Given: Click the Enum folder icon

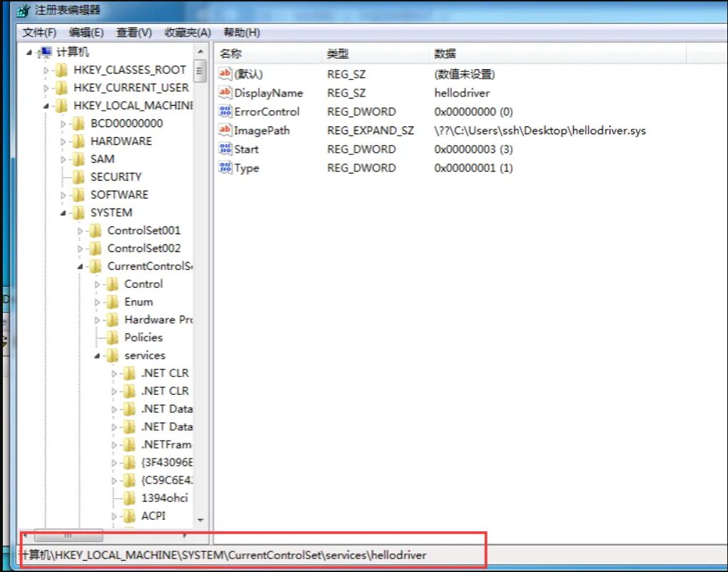Looking at the screenshot, I should coord(112,302).
